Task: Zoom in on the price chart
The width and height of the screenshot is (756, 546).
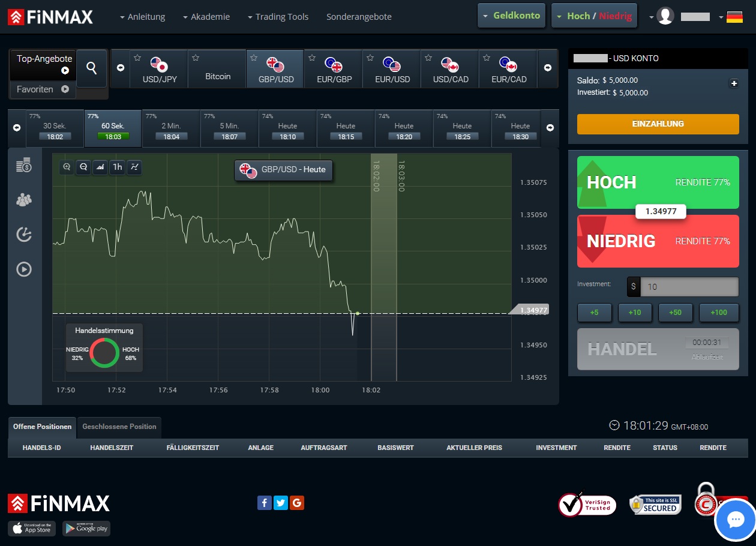Action: 66,167
